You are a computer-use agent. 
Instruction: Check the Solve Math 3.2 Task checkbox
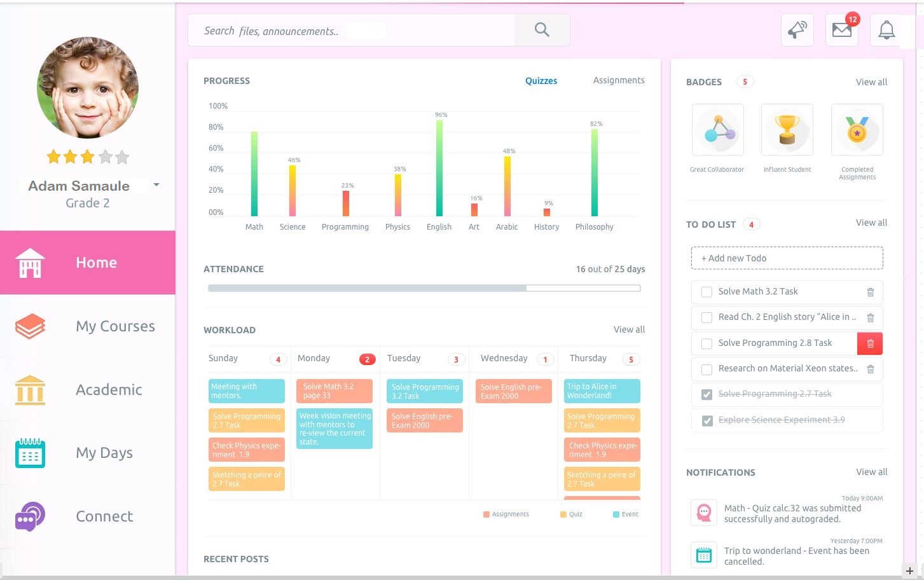pos(707,292)
